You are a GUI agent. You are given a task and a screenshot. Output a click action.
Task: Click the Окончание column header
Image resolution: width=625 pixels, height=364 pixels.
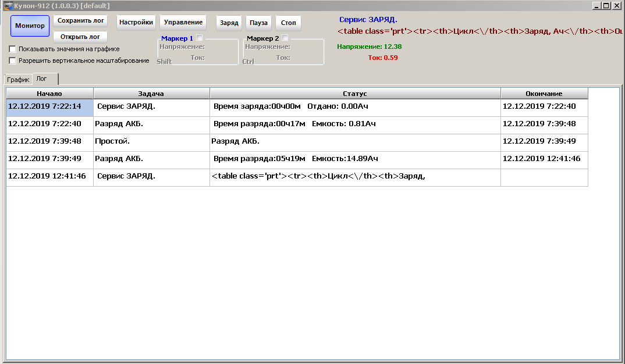[x=544, y=94]
